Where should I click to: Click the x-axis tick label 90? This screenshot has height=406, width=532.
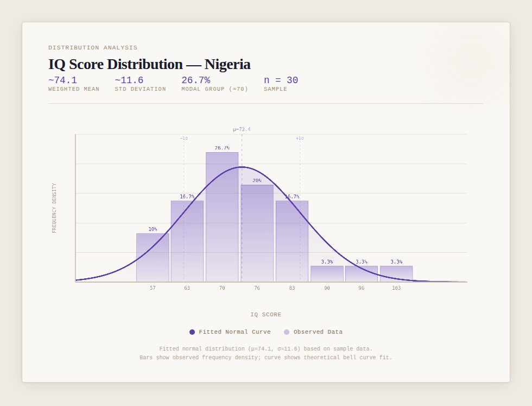327,288
